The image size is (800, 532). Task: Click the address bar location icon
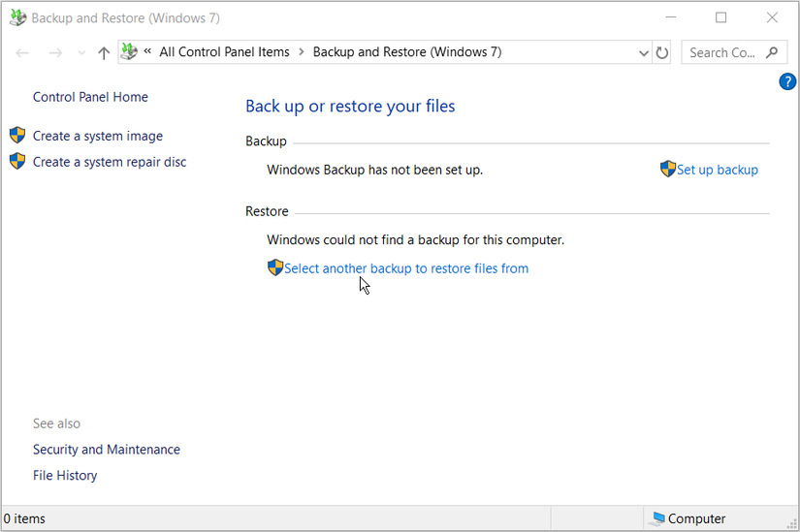[x=129, y=51]
